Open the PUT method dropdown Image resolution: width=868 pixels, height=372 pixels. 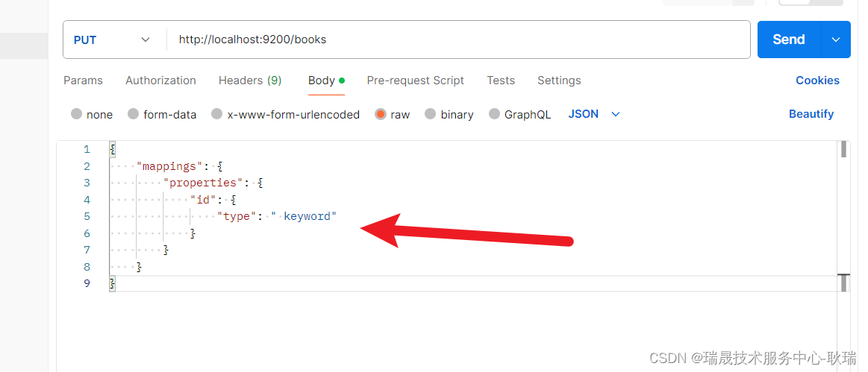(x=113, y=40)
